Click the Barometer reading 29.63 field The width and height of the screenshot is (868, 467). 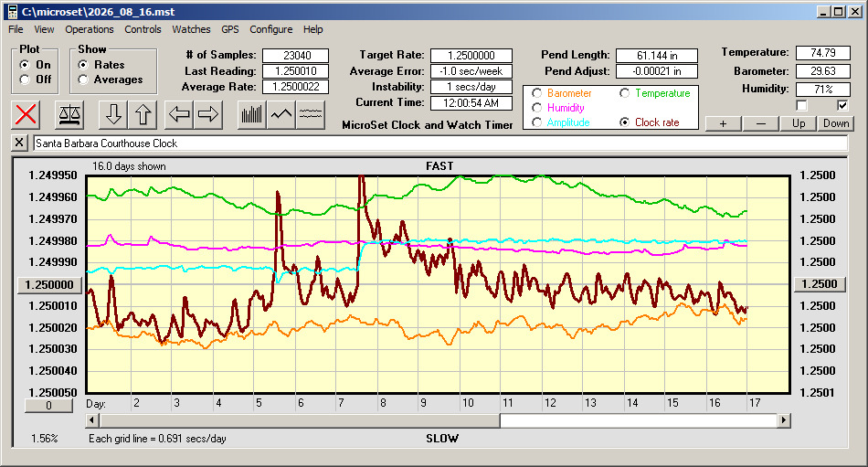tap(822, 71)
